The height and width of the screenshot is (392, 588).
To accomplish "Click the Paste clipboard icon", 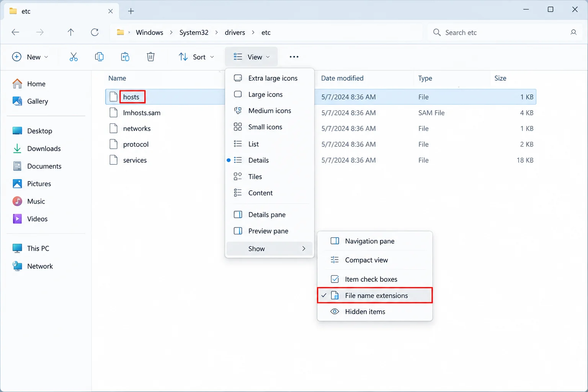I will pos(125,57).
